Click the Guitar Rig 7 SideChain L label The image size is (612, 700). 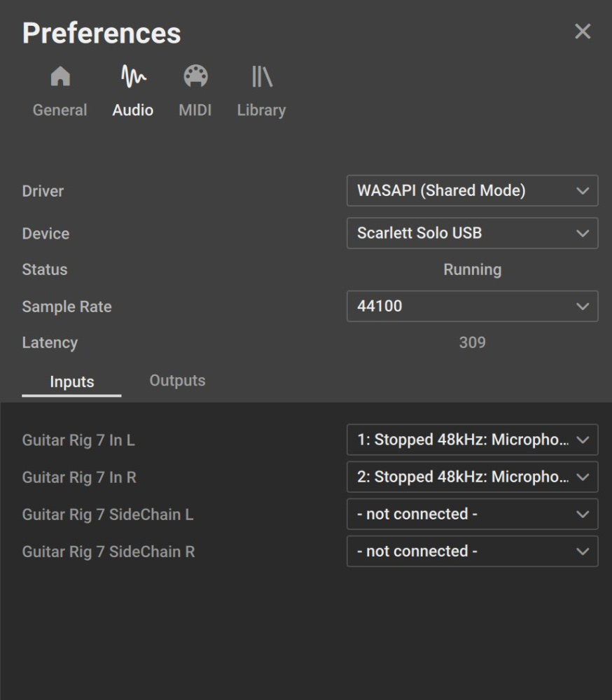coord(108,514)
